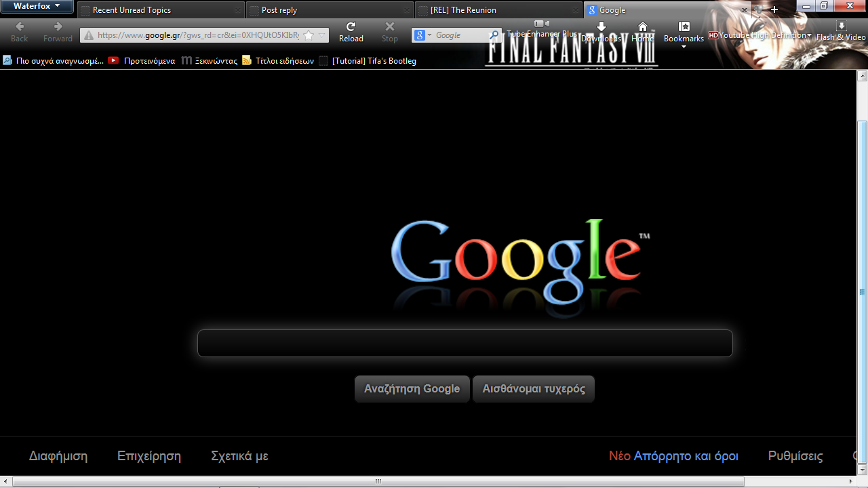868x488 pixels.
Task: Open the Bookmarks menu
Action: pos(684,34)
